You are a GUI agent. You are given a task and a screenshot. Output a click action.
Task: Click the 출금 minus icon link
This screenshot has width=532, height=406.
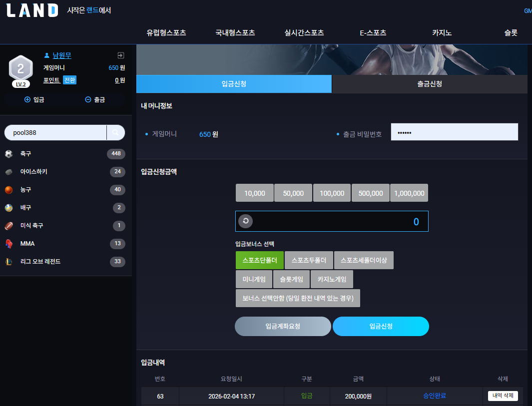(x=94, y=100)
